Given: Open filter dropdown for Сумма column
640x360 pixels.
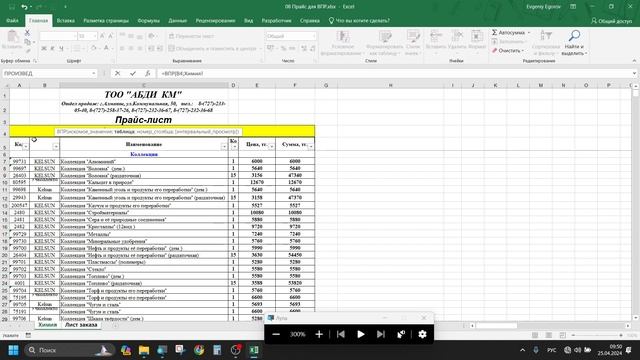Looking at the screenshot, I should click(311, 147).
